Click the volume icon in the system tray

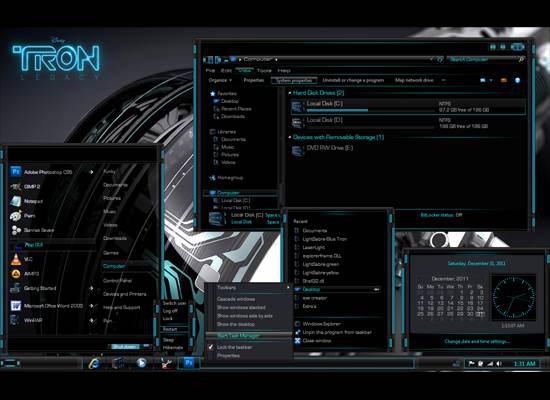499,364
